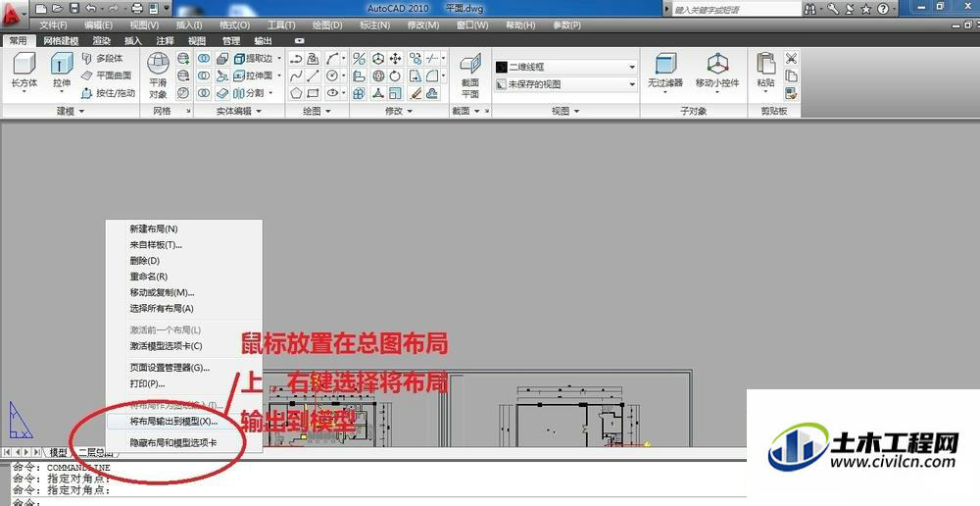This screenshot has height=506, width=980.
Task: Click the binoculars search icon
Action: [x=810, y=9]
